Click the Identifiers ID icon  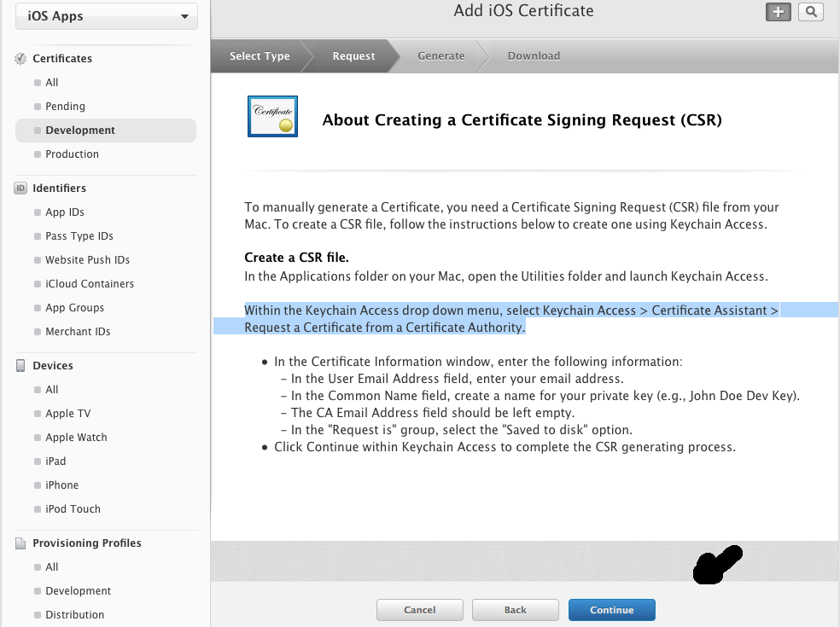pos(20,188)
